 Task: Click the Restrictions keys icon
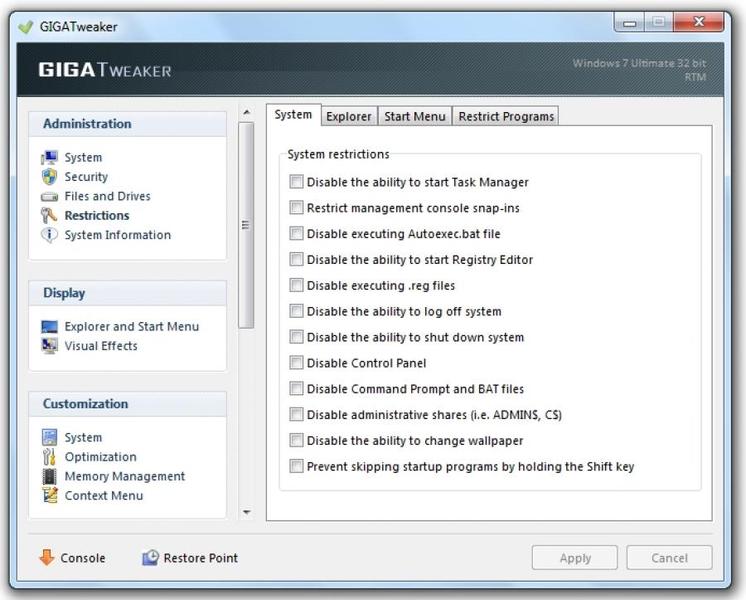[49, 216]
